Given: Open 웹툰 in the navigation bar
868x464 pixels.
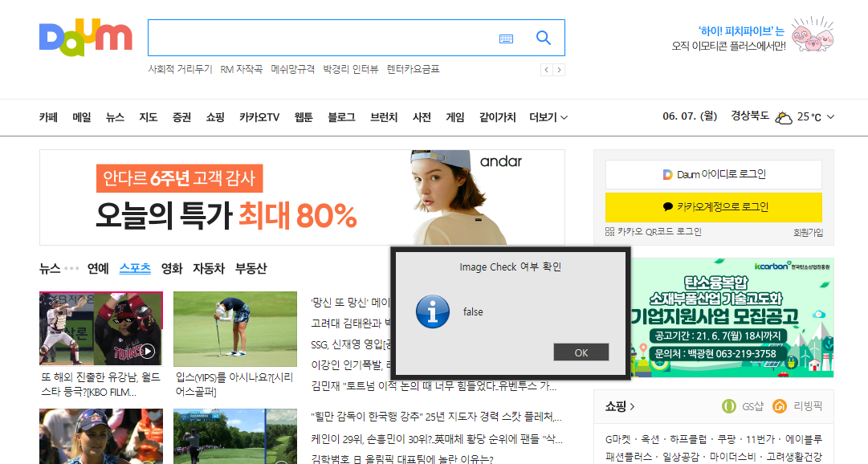Looking at the screenshot, I should click(x=304, y=117).
